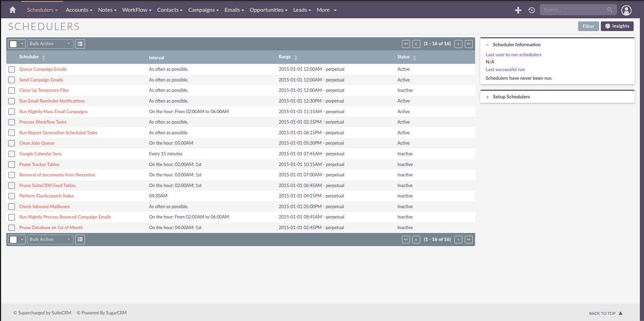Click the Filter button
The height and width of the screenshot is (321, 644).
(x=588, y=26)
